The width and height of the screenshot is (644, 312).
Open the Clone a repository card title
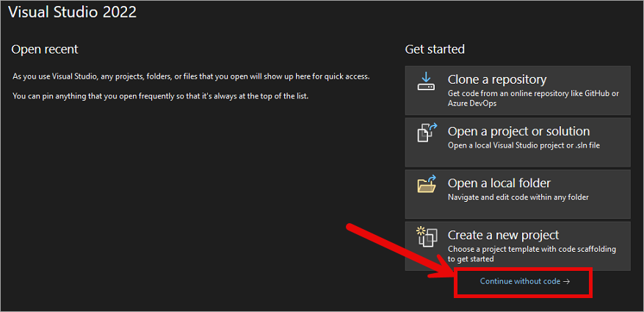pyautogui.click(x=497, y=79)
